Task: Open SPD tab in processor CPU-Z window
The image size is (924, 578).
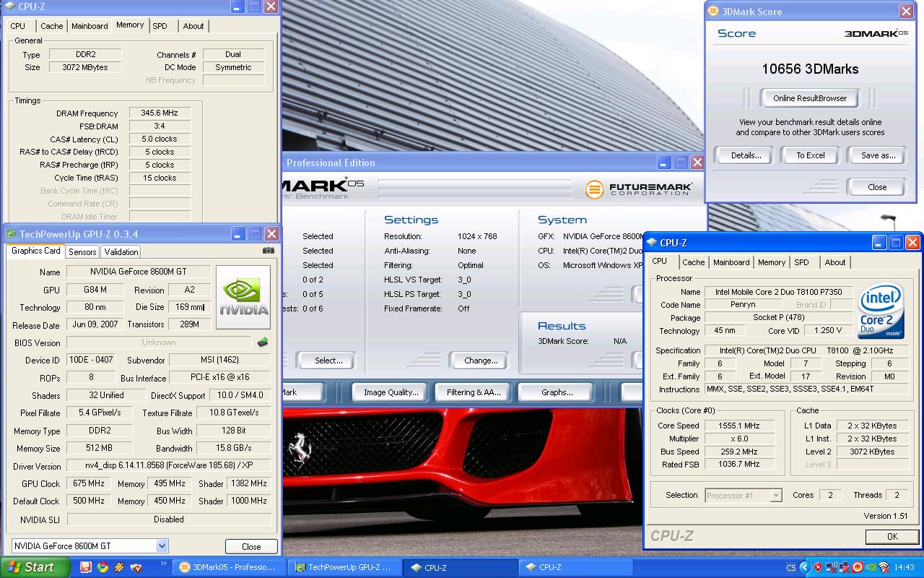Action: click(802, 262)
